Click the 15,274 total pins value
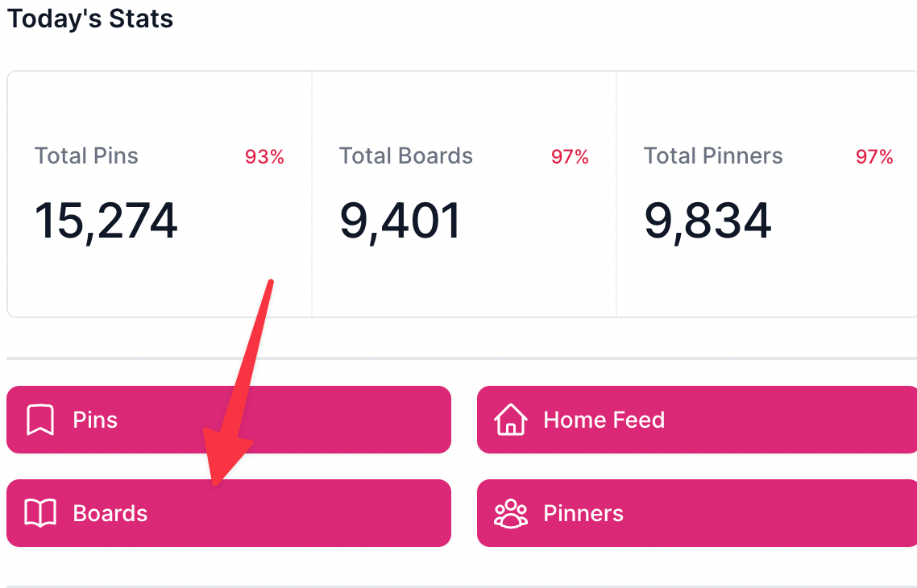This screenshot has height=588, width=917. point(106,221)
